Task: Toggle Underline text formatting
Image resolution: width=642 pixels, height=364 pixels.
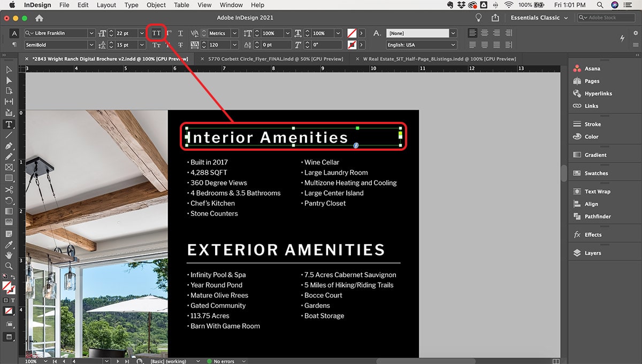Action: click(180, 33)
